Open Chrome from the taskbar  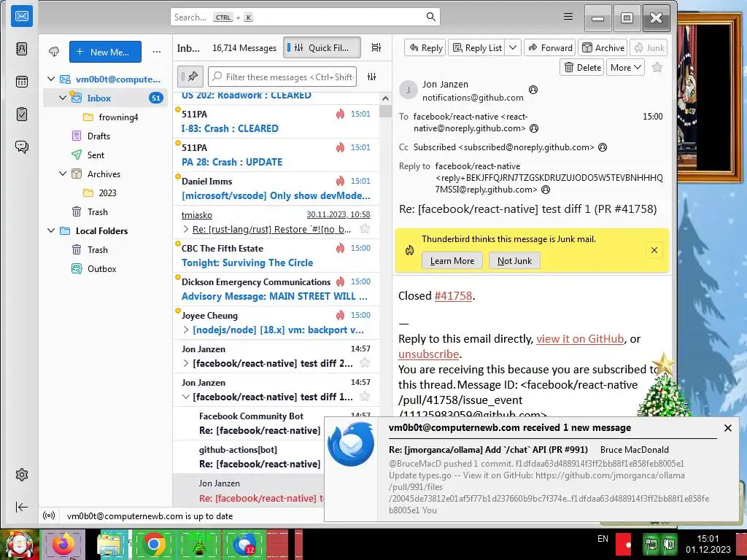[x=153, y=545]
